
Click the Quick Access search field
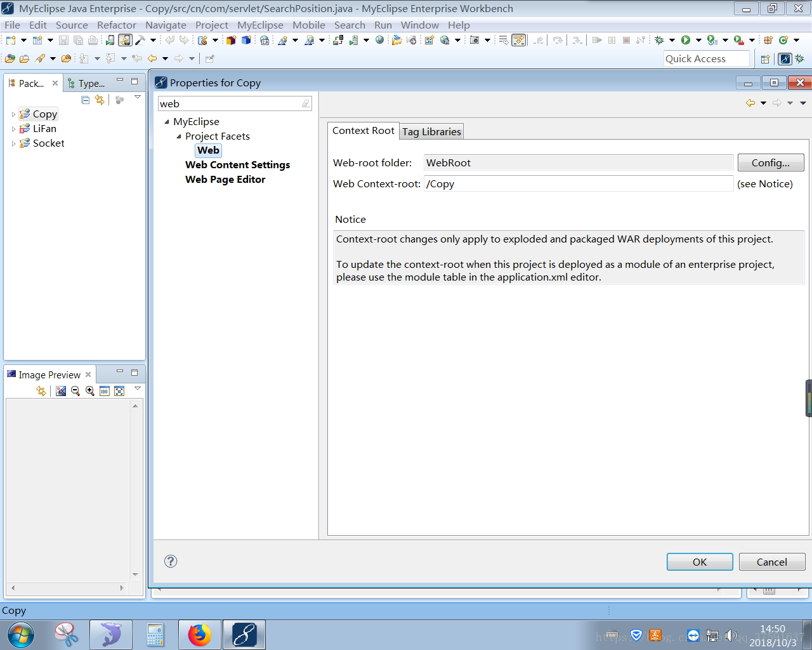pos(706,58)
